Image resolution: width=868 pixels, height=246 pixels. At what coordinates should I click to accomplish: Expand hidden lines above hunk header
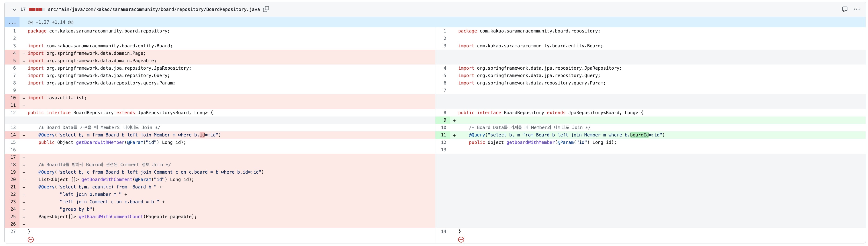point(12,22)
